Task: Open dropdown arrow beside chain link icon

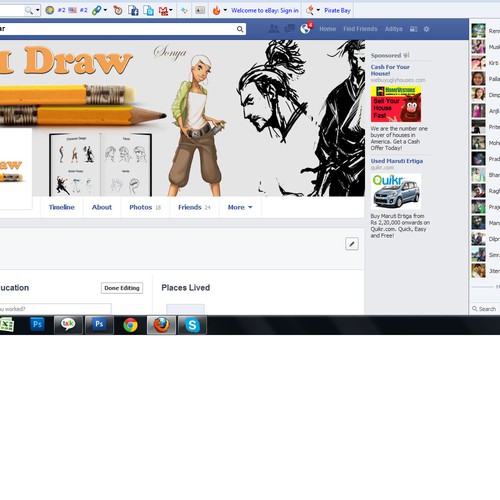Action: (105, 10)
